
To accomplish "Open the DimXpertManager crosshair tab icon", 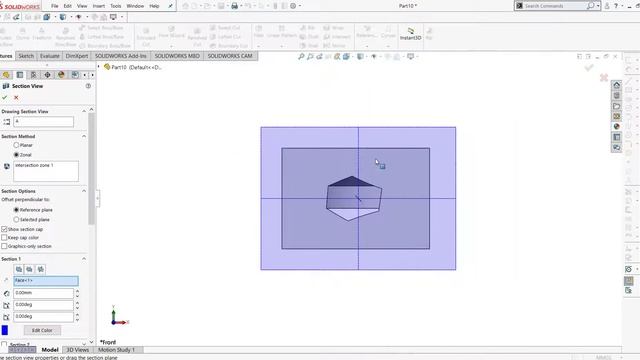I will click(47, 75).
